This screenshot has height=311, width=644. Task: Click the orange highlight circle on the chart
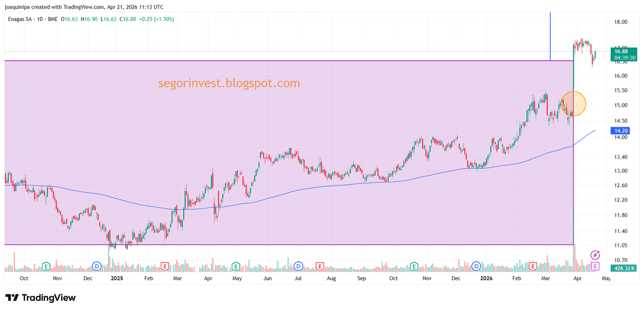[573, 103]
